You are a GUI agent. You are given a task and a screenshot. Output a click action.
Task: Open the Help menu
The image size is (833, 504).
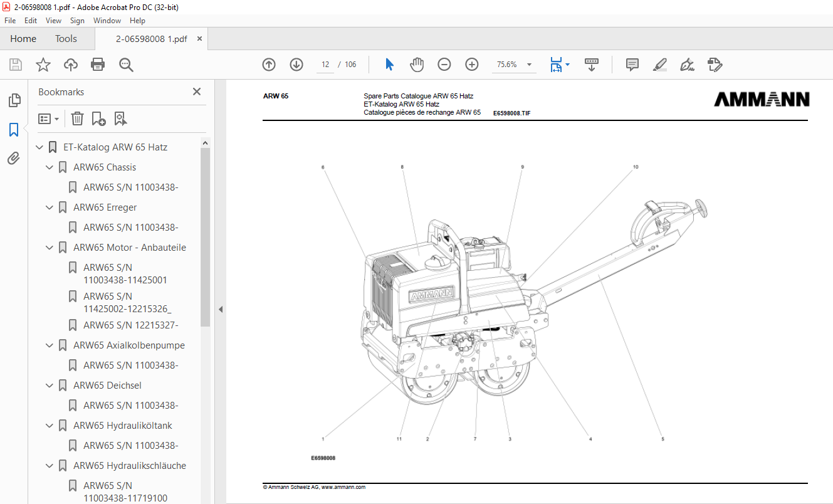click(137, 21)
